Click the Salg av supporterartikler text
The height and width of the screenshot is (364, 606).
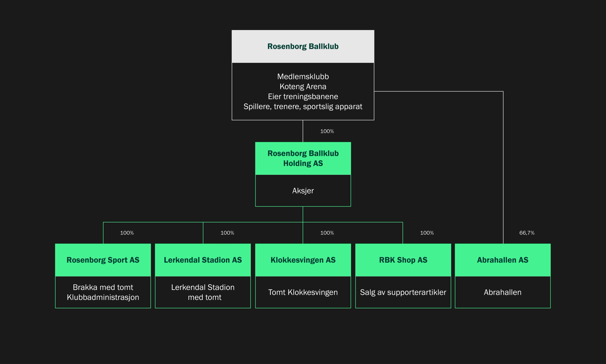click(x=403, y=292)
